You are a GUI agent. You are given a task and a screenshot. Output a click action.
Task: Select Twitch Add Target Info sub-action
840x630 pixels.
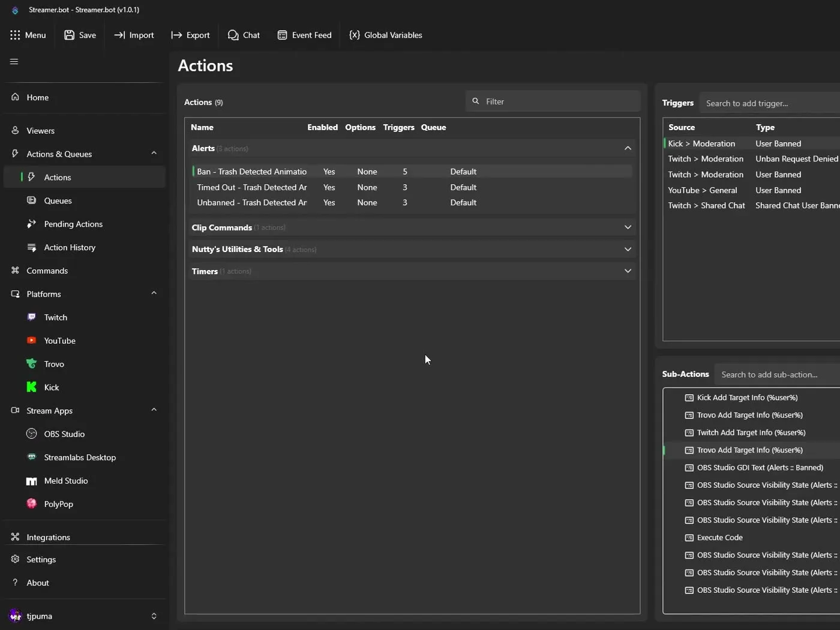752,433
